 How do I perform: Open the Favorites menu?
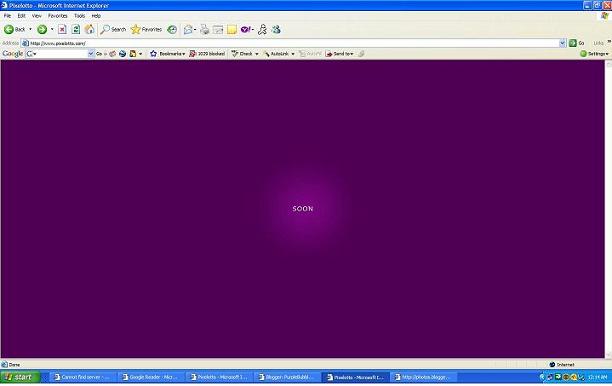pyautogui.click(x=57, y=16)
